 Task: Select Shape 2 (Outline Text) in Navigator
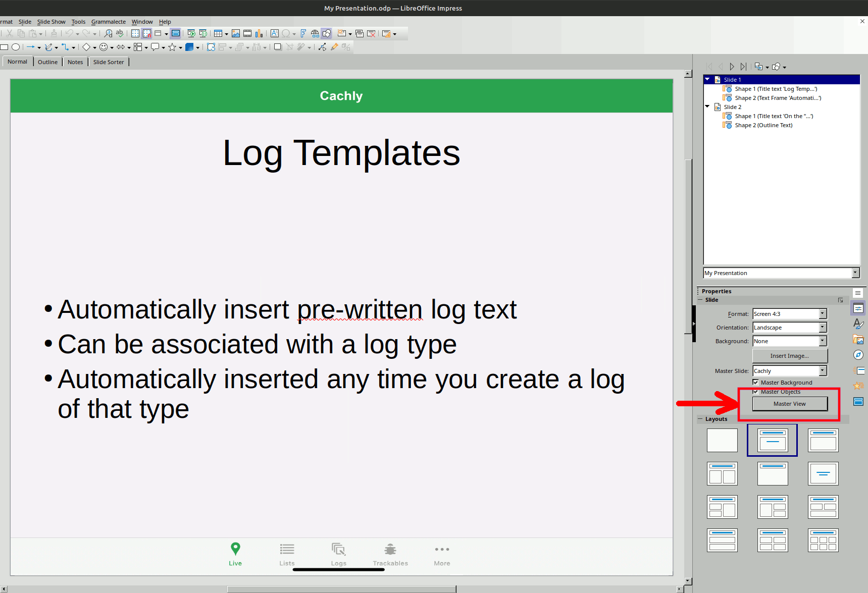(763, 125)
